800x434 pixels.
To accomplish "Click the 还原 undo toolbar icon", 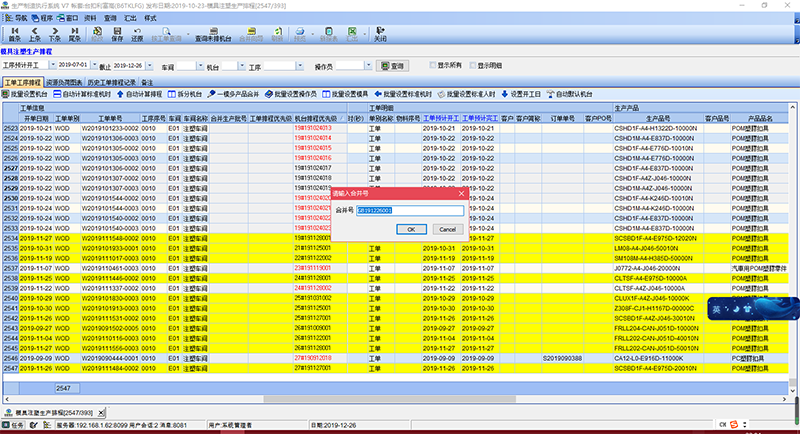I will (137, 34).
